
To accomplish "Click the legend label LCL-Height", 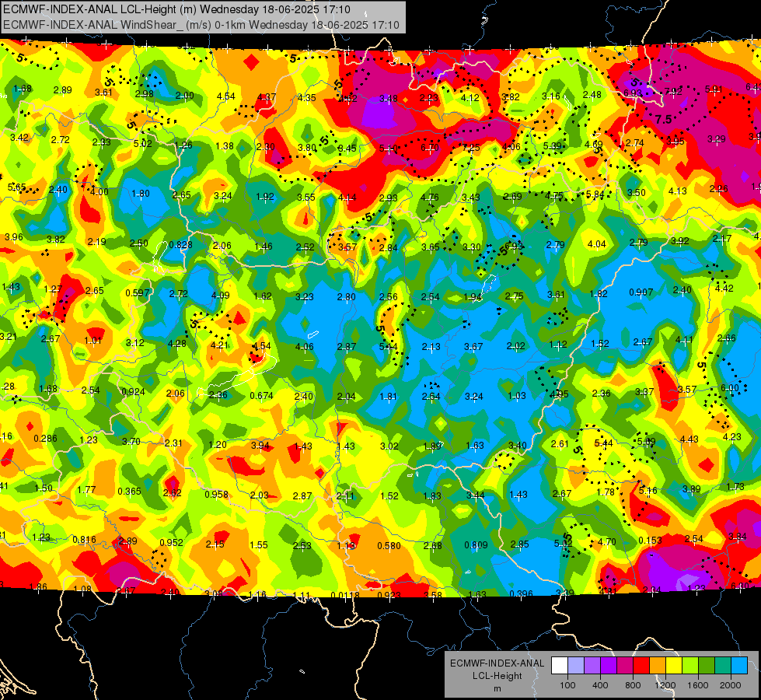I will (497, 676).
